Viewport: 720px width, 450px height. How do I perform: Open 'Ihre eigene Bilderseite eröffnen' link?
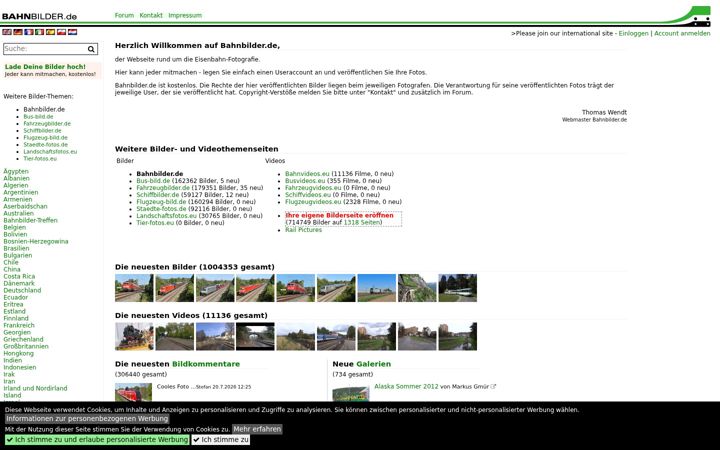[339, 215]
